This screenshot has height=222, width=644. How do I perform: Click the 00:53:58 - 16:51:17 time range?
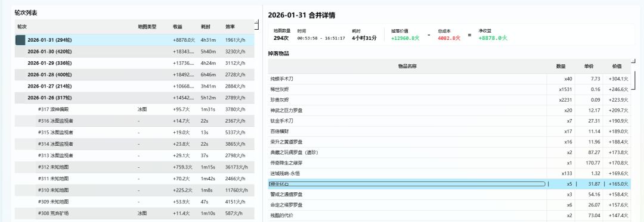tap(321, 38)
